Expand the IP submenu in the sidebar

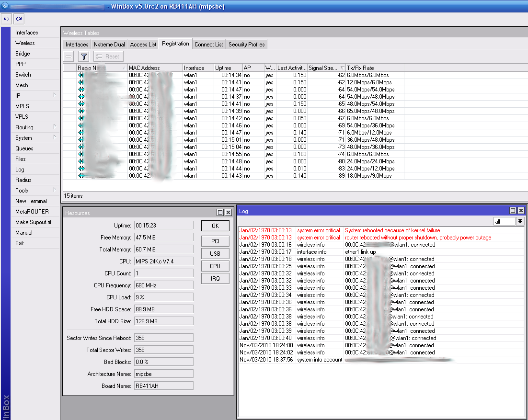click(x=55, y=95)
